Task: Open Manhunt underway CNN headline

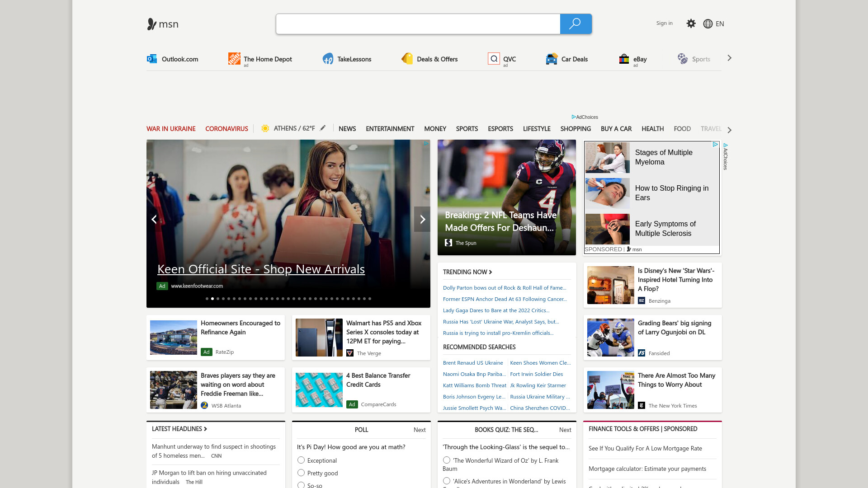Action: 214,451
